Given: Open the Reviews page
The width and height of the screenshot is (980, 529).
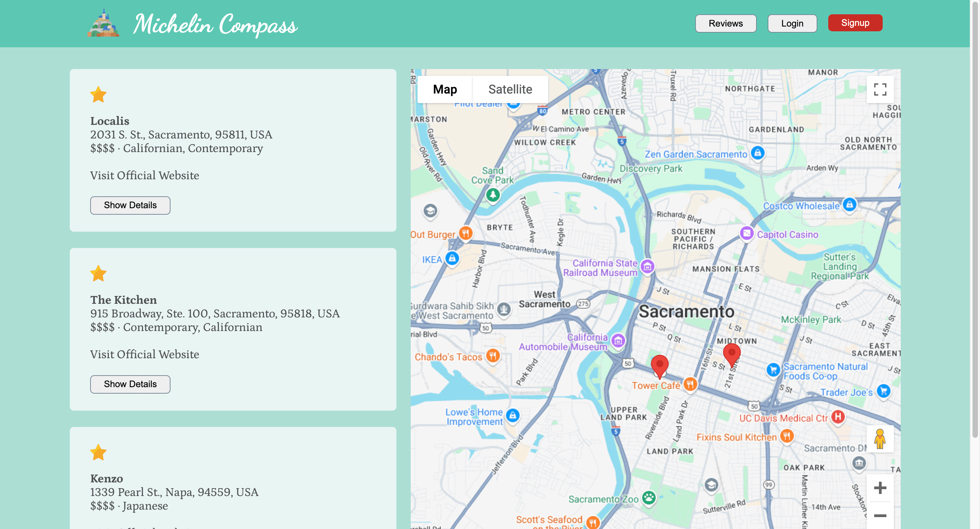Looking at the screenshot, I should 725,23.
